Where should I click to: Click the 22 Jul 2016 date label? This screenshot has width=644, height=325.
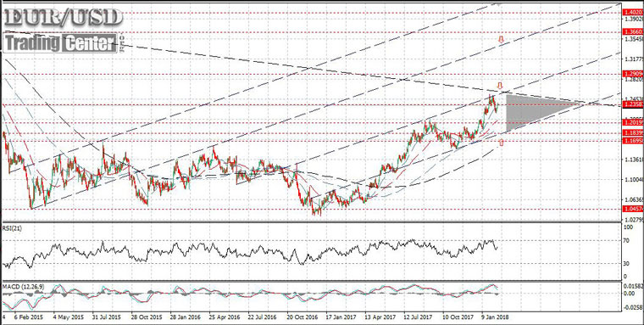(263, 318)
